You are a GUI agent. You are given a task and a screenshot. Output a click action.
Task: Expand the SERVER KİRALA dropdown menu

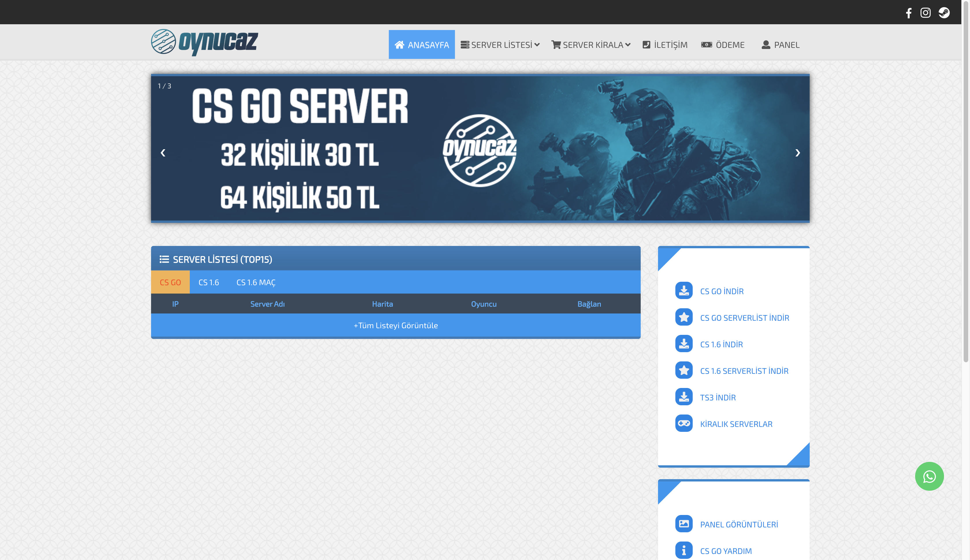[x=591, y=45]
